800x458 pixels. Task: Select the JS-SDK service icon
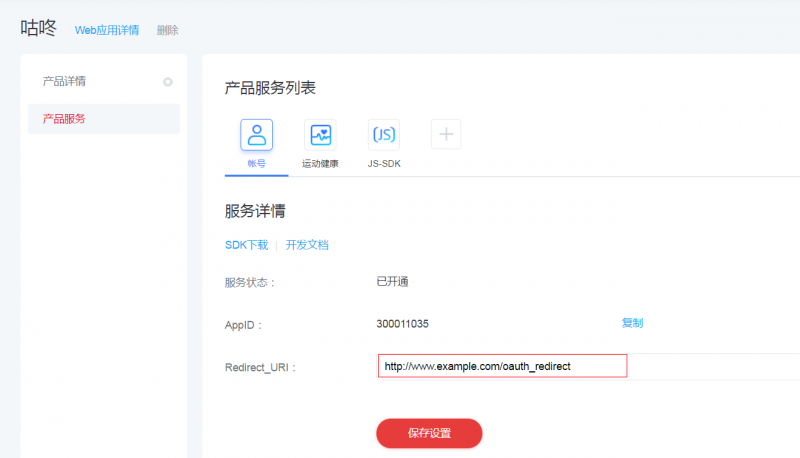point(384,135)
